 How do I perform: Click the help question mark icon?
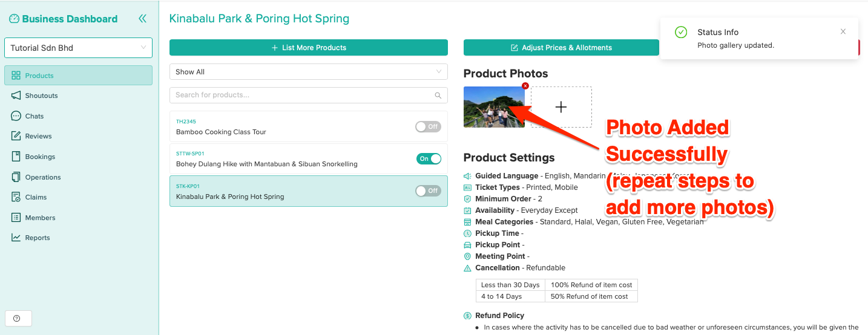point(17,319)
